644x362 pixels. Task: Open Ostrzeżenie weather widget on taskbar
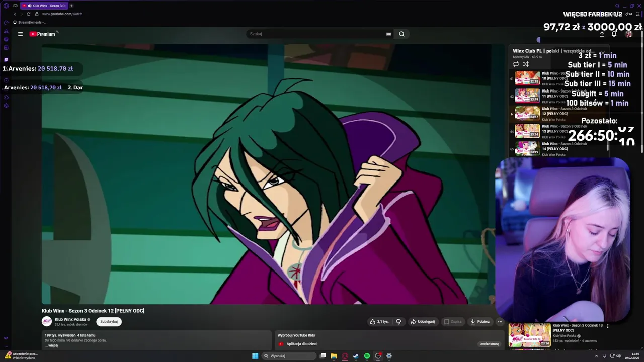21,356
